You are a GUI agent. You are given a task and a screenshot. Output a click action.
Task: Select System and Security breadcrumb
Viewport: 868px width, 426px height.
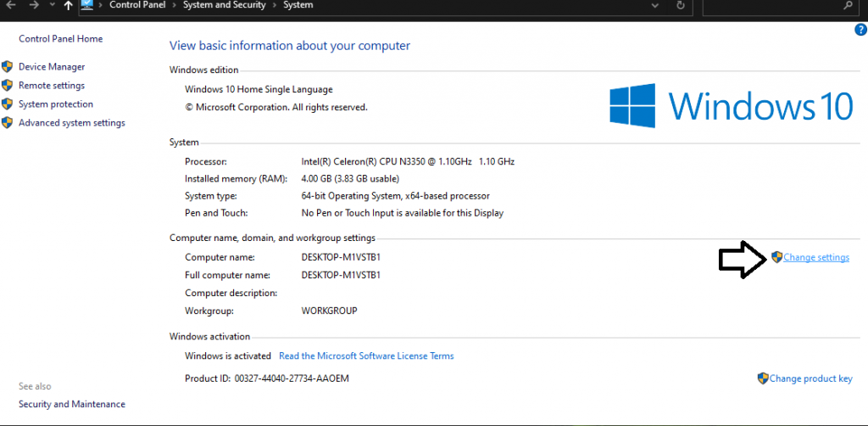(x=224, y=5)
